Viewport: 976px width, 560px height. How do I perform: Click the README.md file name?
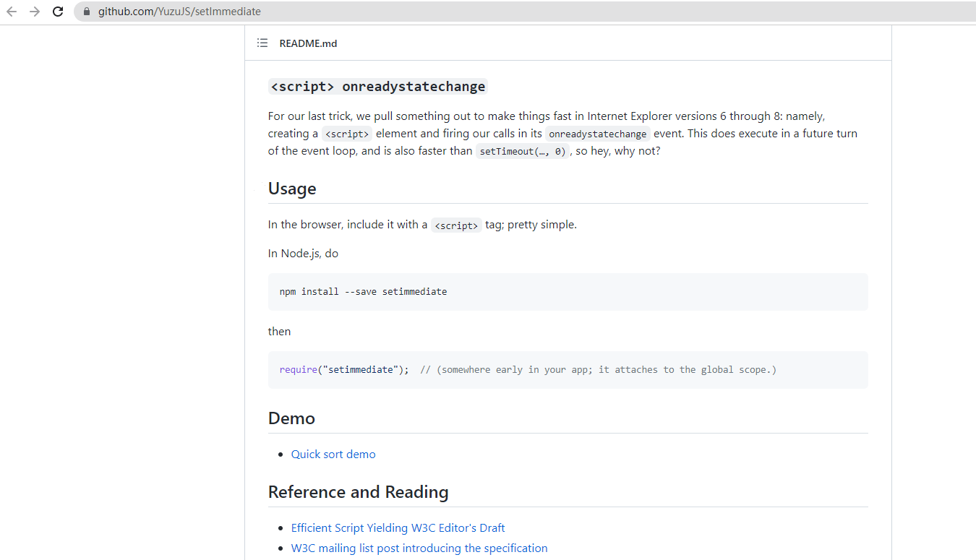click(x=308, y=43)
